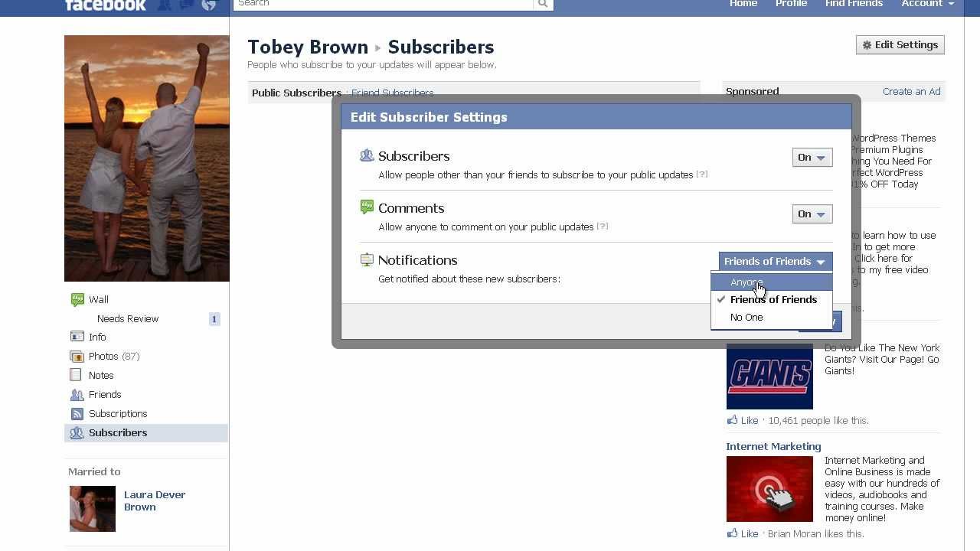Viewport: 980px width, 551px height.
Task: Go to Find Friends in navigation
Action: (854, 4)
